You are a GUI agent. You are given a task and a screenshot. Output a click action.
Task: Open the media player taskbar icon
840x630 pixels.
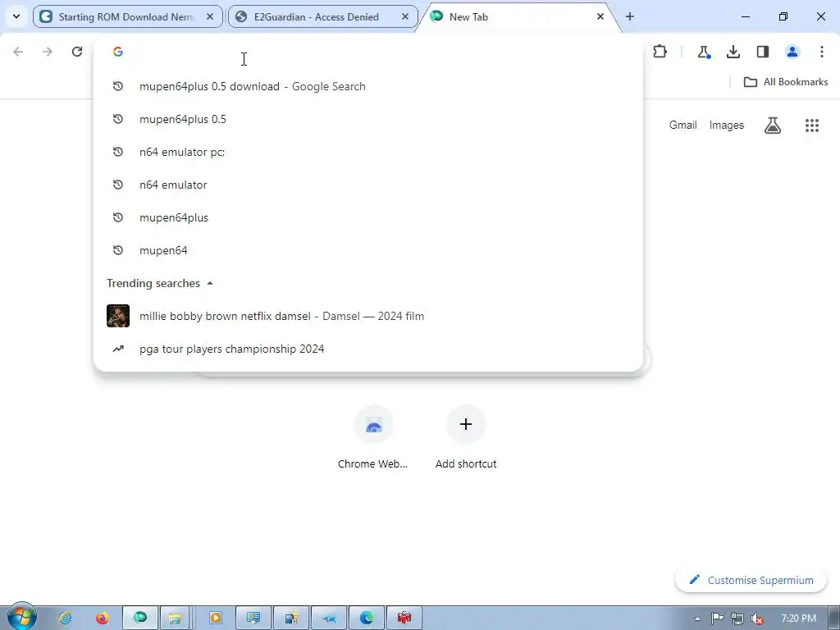[x=216, y=619]
